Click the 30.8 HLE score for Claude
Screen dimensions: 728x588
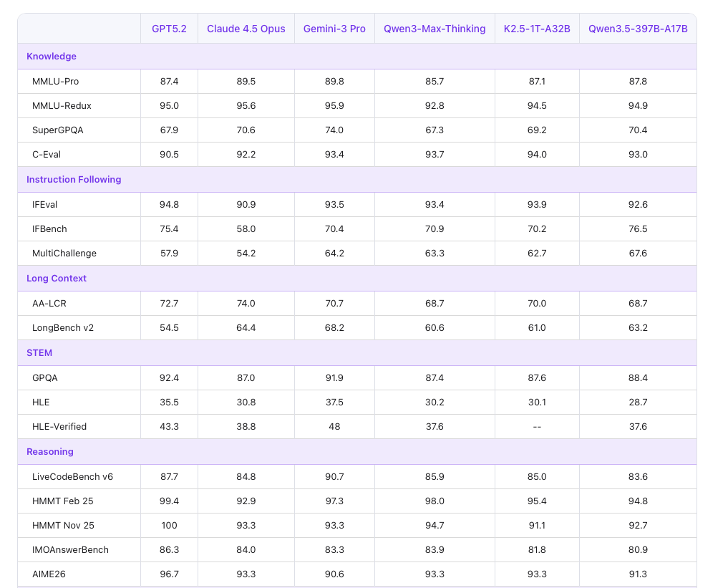pos(246,403)
